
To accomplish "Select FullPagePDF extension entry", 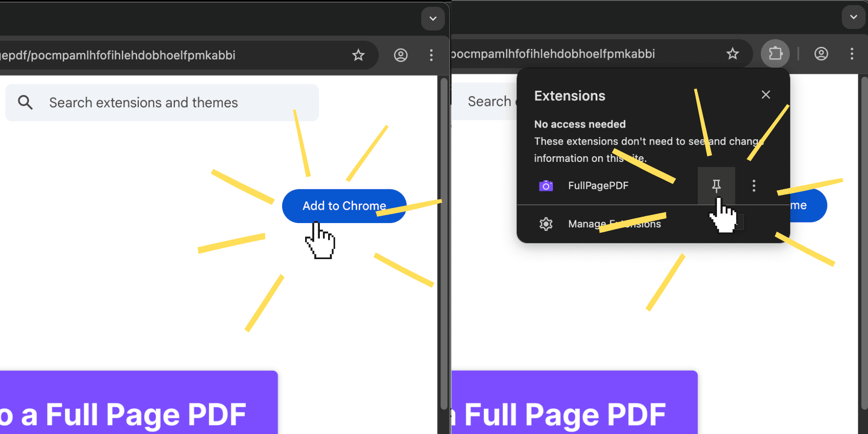I will [x=598, y=186].
